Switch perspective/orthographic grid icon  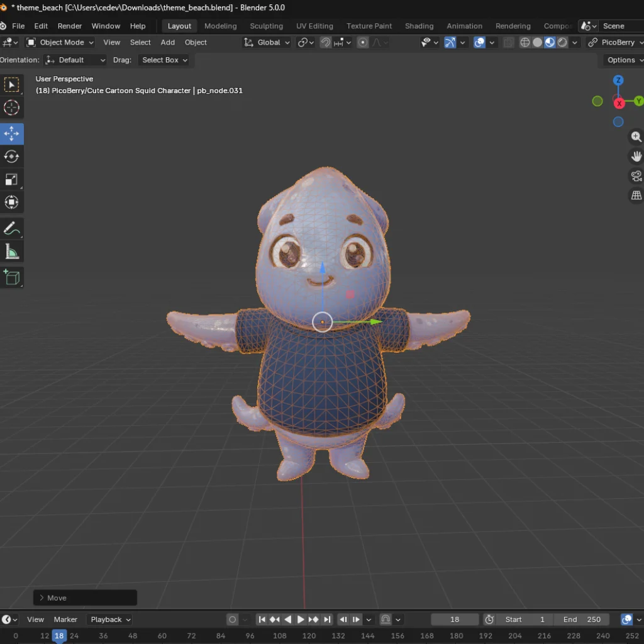636,196
